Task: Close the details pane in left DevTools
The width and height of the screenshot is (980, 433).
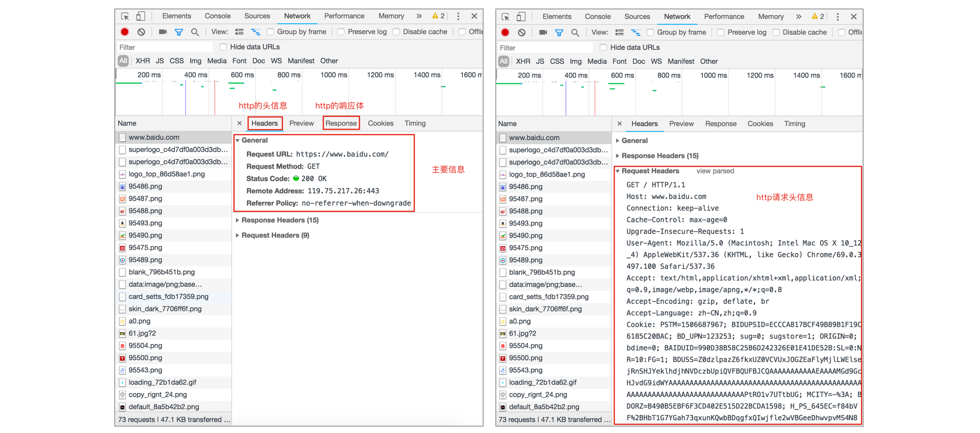Action: (239, 123)
